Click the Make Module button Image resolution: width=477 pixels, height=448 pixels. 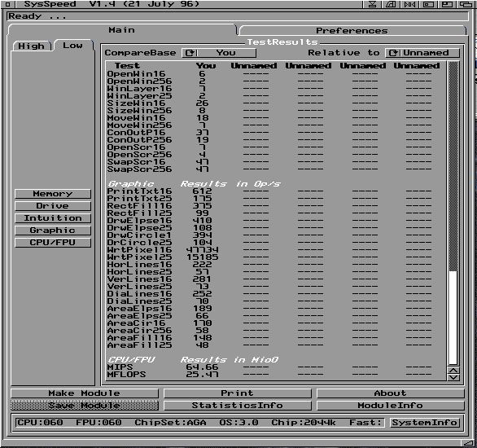coord(85,393)
